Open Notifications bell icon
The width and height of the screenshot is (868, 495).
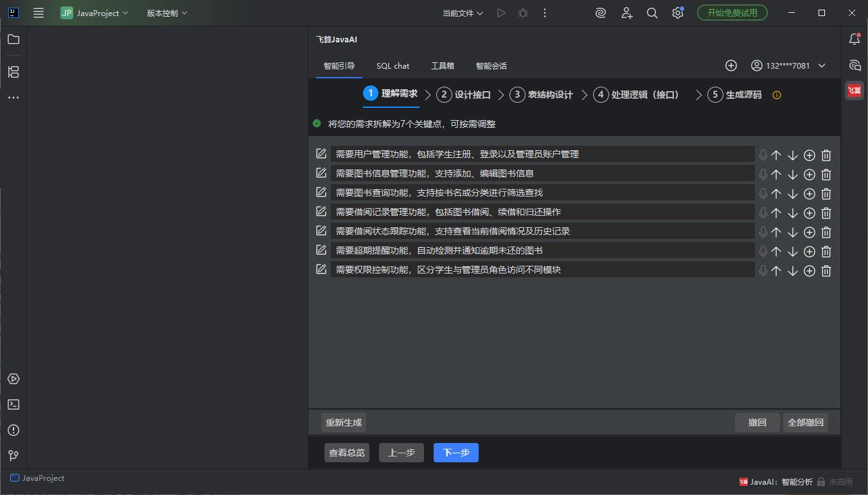tap(855, 39)
